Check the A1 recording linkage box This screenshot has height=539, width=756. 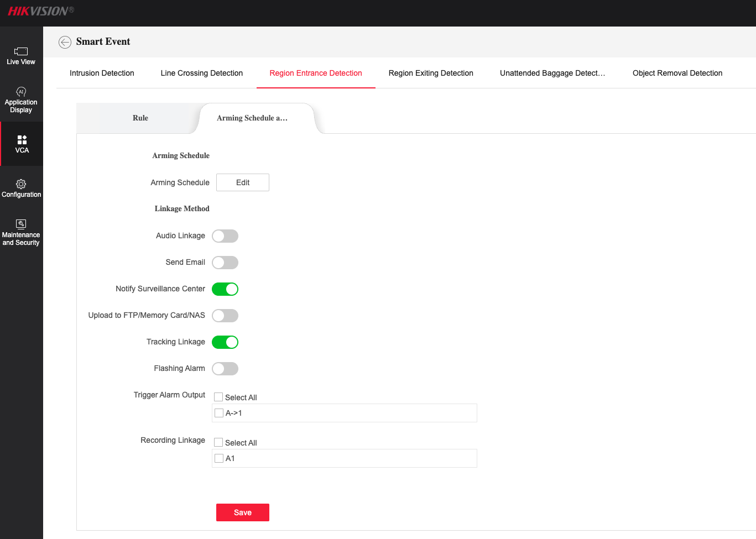[219, 458]
